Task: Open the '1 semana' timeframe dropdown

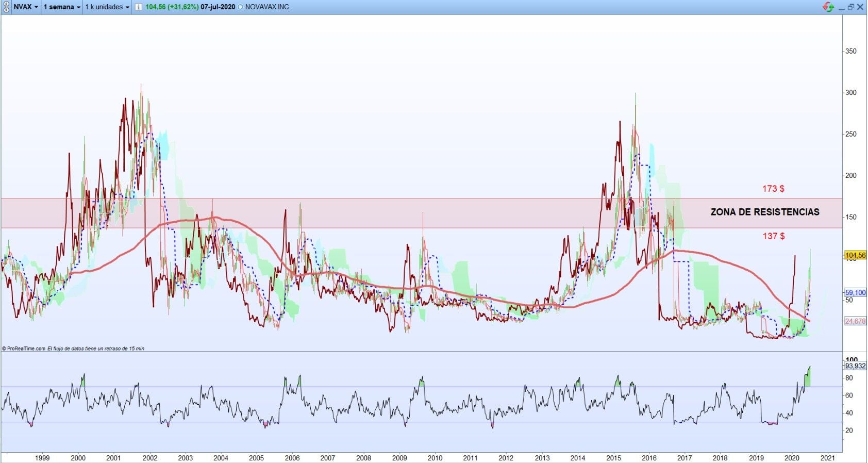Action: pyautogui.click(x=62, y=7)
